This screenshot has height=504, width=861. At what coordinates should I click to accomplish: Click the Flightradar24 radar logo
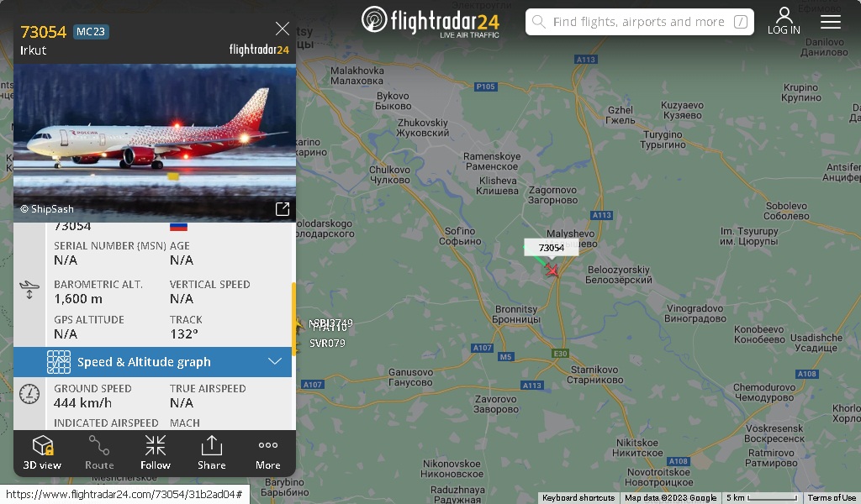tap(374, 19)
